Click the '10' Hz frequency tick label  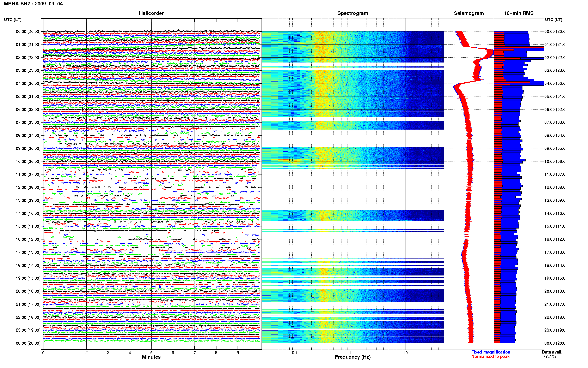(405, 353)
